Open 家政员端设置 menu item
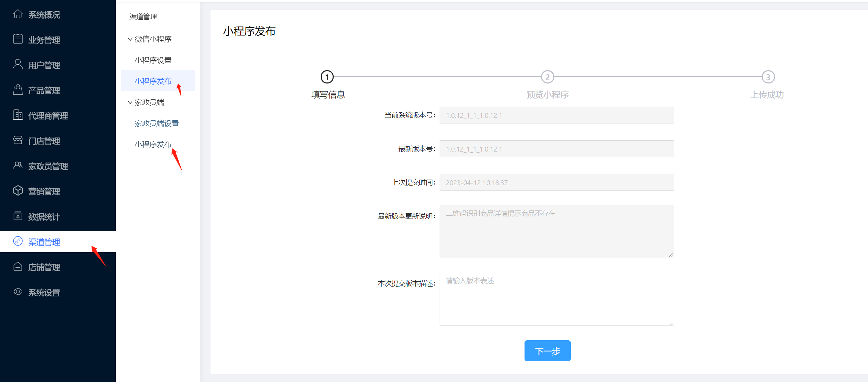Image resolution: width=868 pixels, height=382 pixels. click(x=156, y=123)
